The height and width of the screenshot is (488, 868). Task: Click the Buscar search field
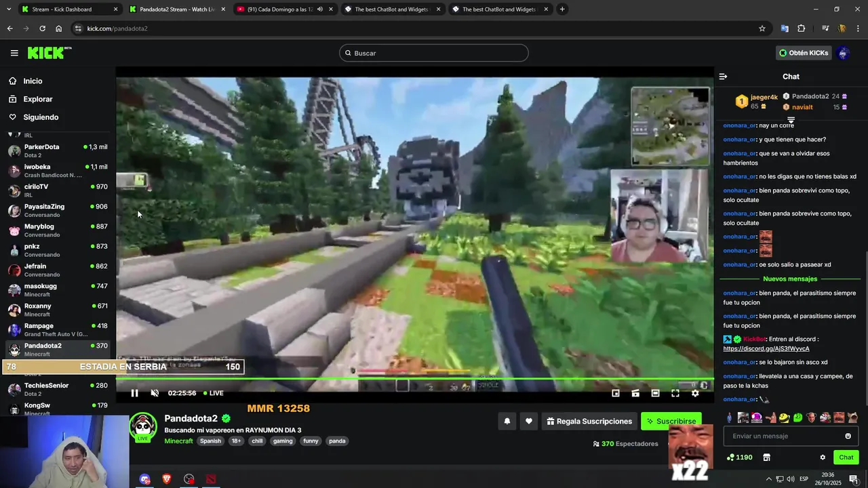pos(434,53)
